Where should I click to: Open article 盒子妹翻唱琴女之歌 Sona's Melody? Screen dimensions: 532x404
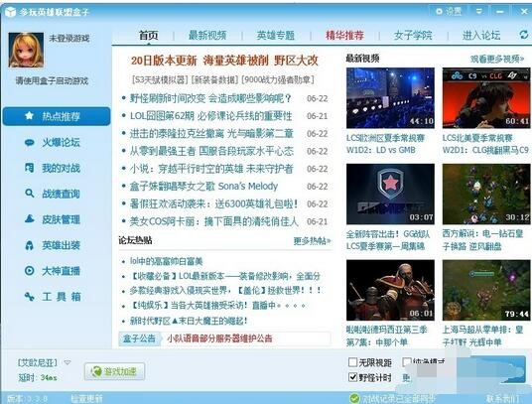pyautogui.click(x=203, y=187)
